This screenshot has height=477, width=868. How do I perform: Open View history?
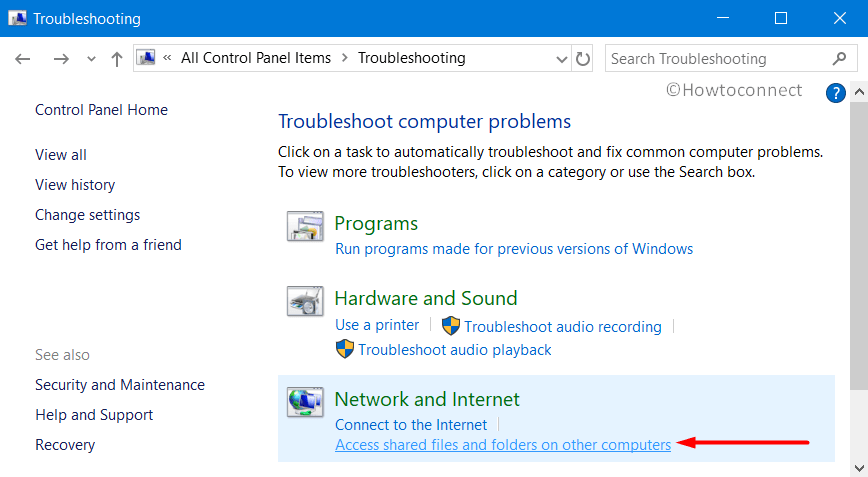click(x=75, y=185)
